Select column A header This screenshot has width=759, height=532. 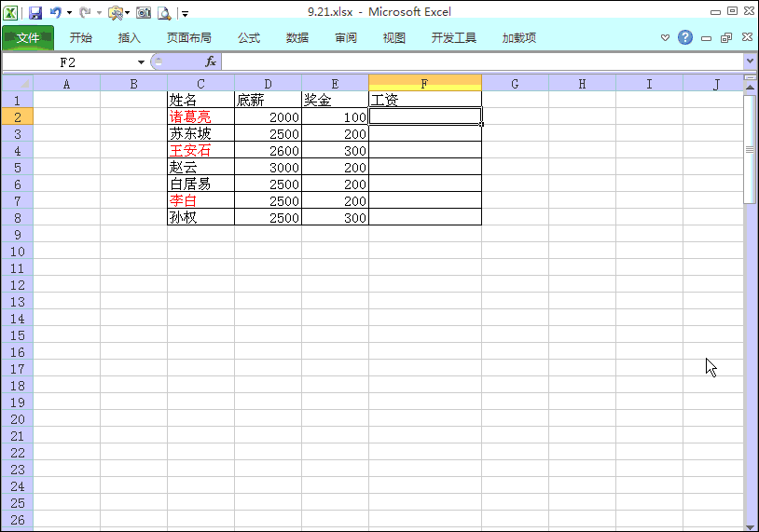point(67,84)
